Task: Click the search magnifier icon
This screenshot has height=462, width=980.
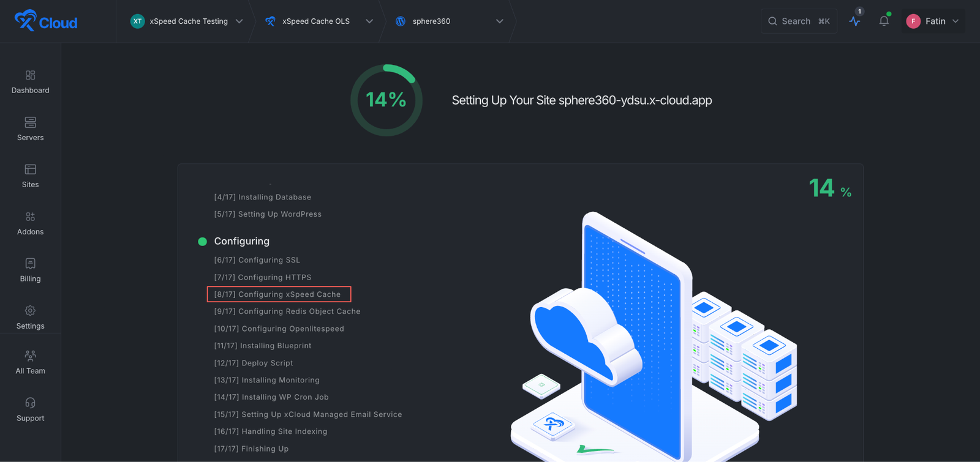Action: 772,21
